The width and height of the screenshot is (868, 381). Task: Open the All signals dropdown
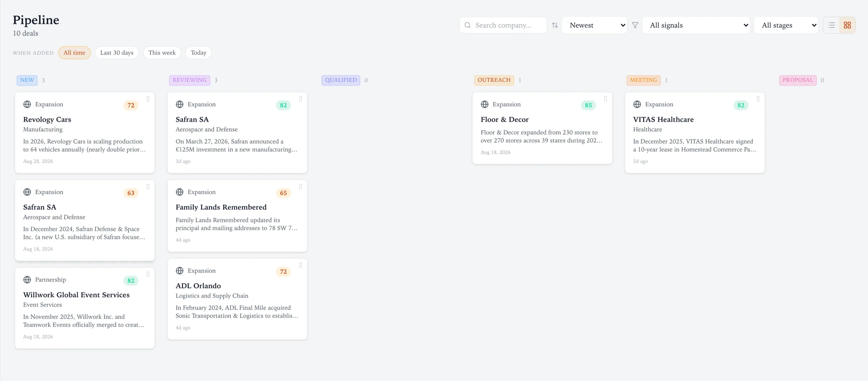[696, 25]
